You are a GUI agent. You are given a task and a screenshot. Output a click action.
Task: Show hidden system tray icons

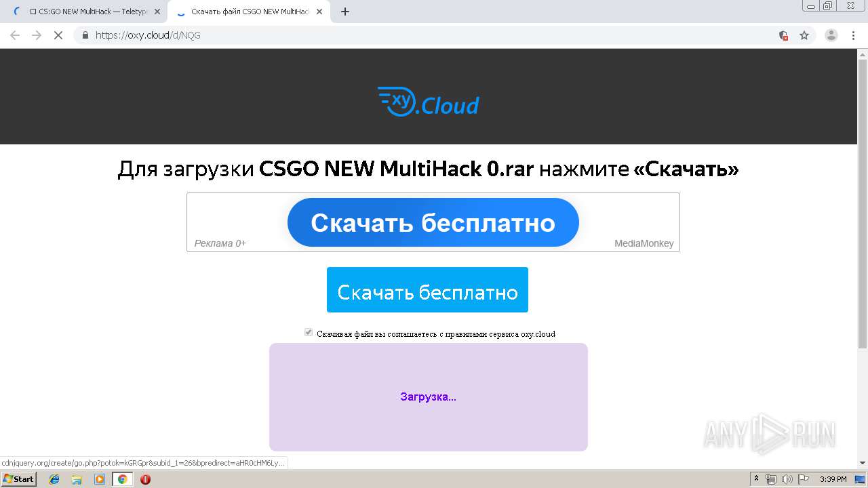(x=756, y=479)
